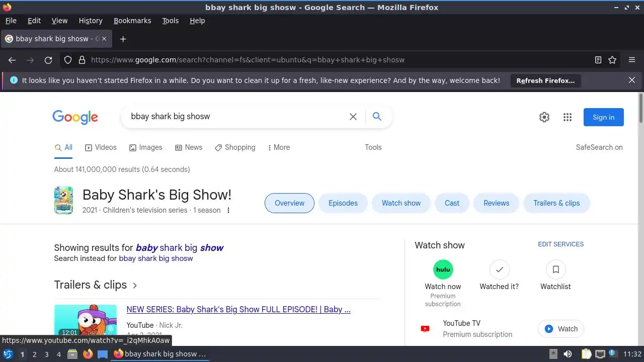Show site info via the padlock icon
The image size is (644, 362).
tap(82, 60)
